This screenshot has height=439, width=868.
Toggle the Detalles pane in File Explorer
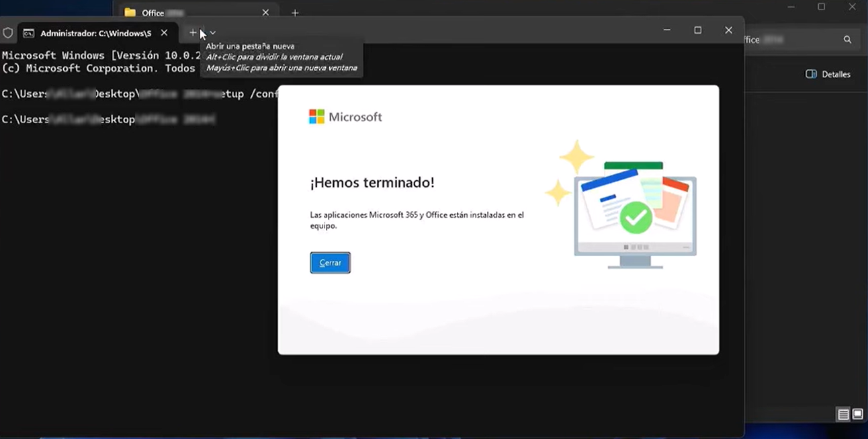pos(828,74)
